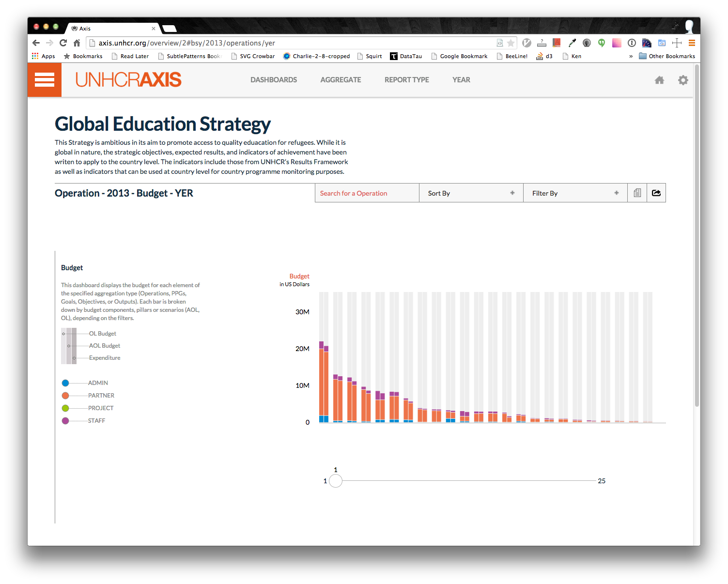Bookmark this page with star icon
728x584 pixels.
(x=511, y=43)
